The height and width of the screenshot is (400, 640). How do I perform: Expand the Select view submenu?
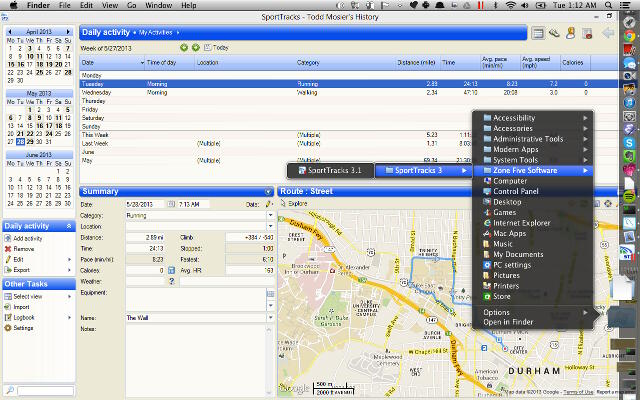click(69, 297)
